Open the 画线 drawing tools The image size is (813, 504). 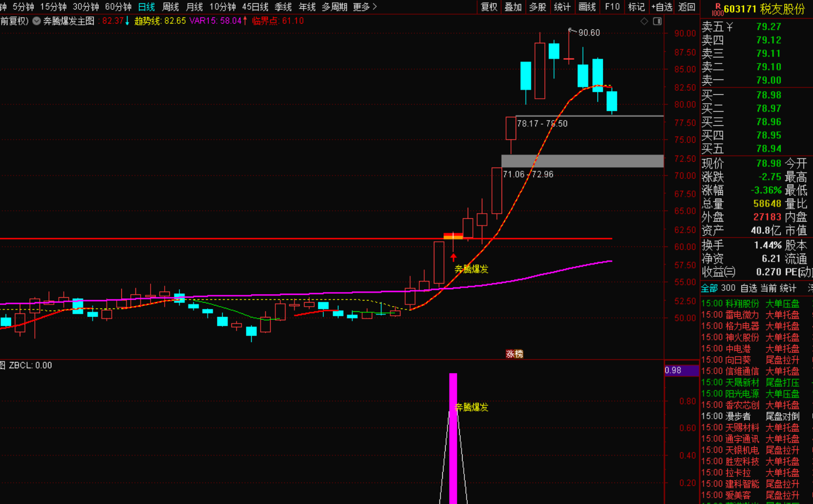pos(587,7)
